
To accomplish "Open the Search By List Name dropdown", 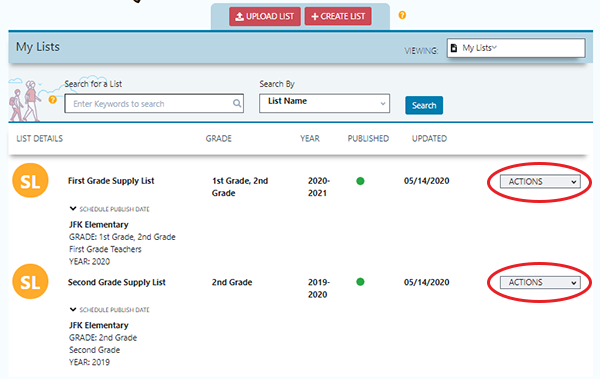I will pos(324,103).
